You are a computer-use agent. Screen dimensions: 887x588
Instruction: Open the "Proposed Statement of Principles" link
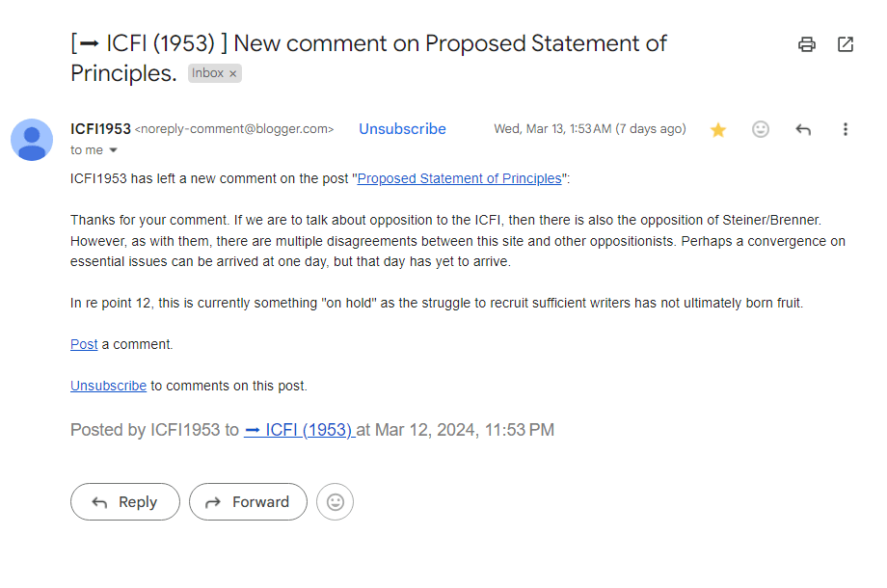coord(459,178)
